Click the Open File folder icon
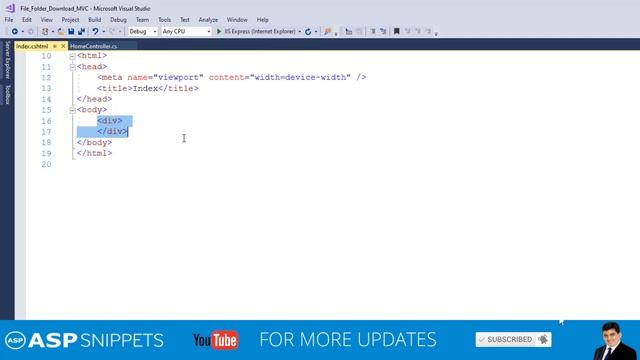The width and height of the screenshot is (640, 360). click(x=61, y=31)
